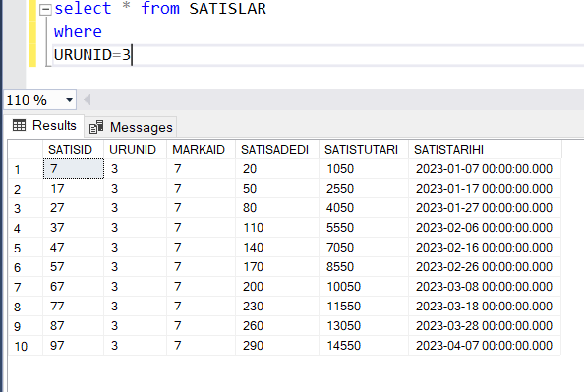The width and height of the screenshot is (584, 392).
Task: Click the Results grid icon
Action: (19, 125)
